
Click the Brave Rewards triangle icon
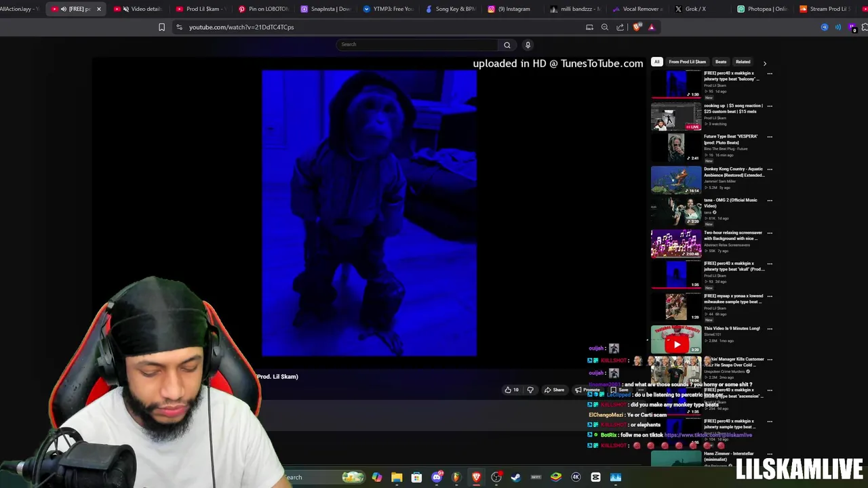pos(652,27)
